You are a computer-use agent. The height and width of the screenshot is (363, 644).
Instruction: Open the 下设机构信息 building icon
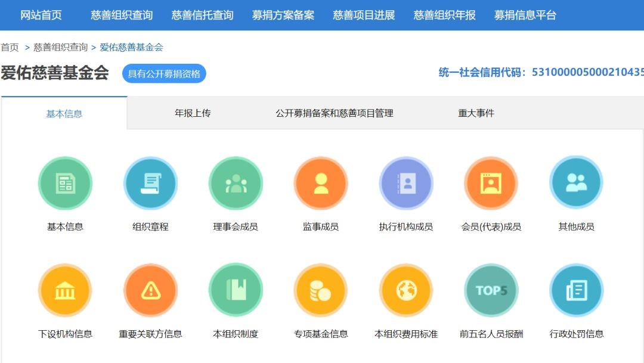(x=65, y=290)
